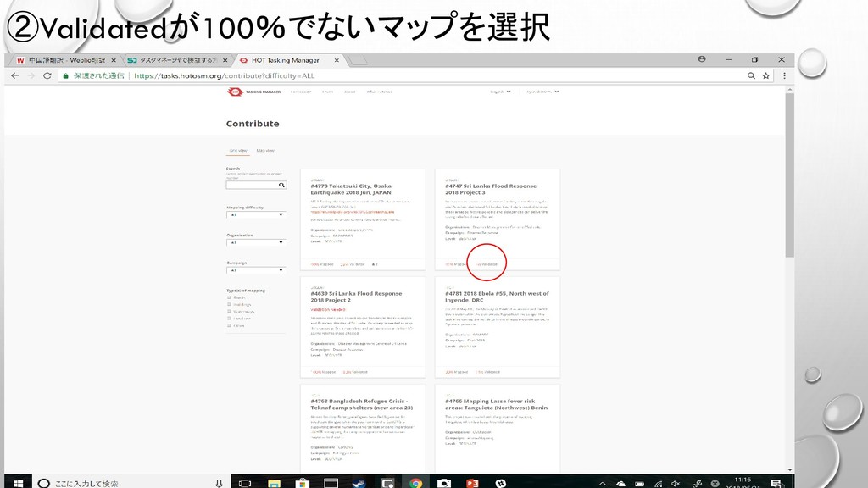Click the search magnifier in Search box

[x=281, y=185]
